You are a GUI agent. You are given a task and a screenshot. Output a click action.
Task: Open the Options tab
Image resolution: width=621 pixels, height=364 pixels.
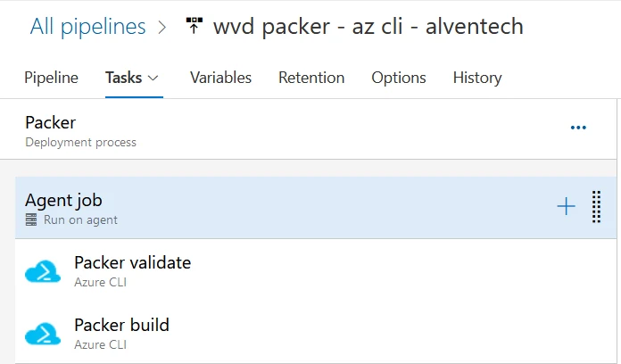pyautogui.click(x=399, y=78)
